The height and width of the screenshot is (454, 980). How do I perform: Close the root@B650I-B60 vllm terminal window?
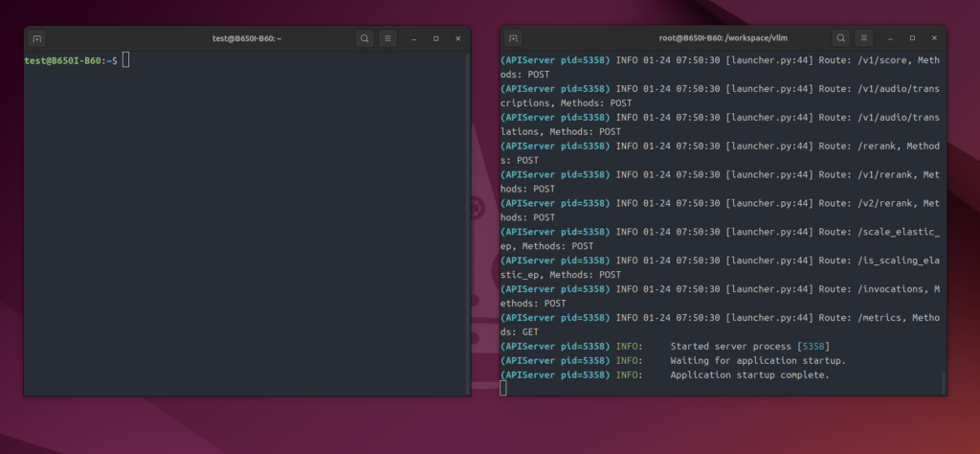(934, 39)
